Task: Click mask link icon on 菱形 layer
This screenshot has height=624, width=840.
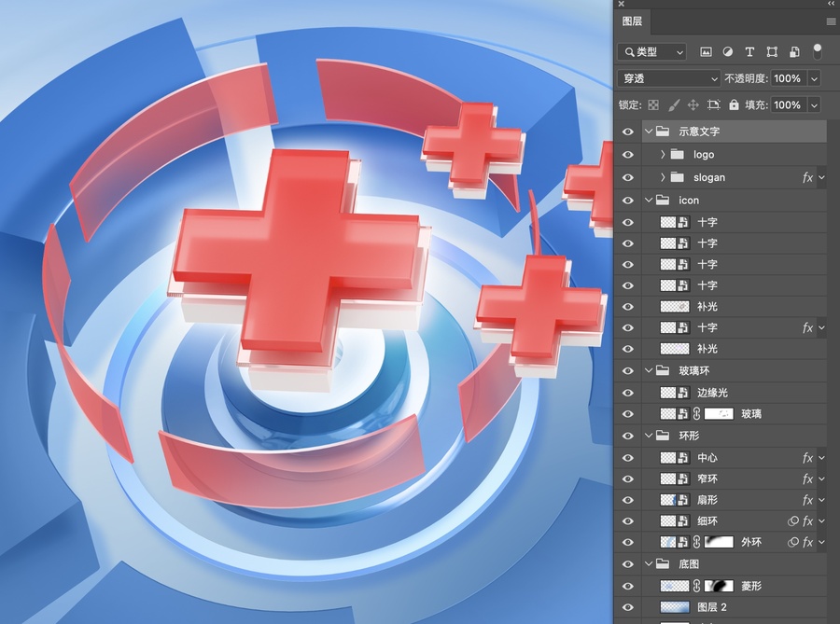Action: (x=696, y=586)
